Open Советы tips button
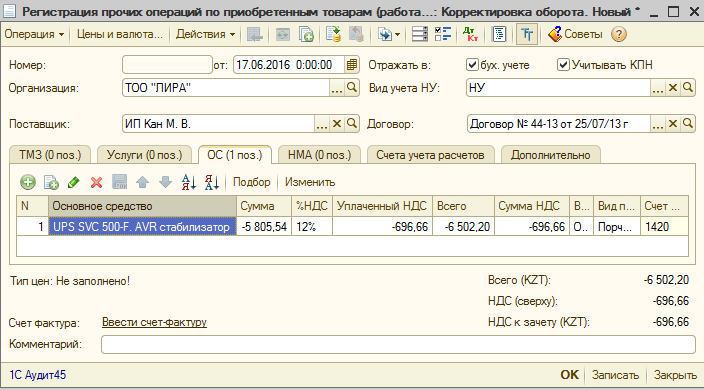This screenshot has height=390, width=704. (576, 34)
